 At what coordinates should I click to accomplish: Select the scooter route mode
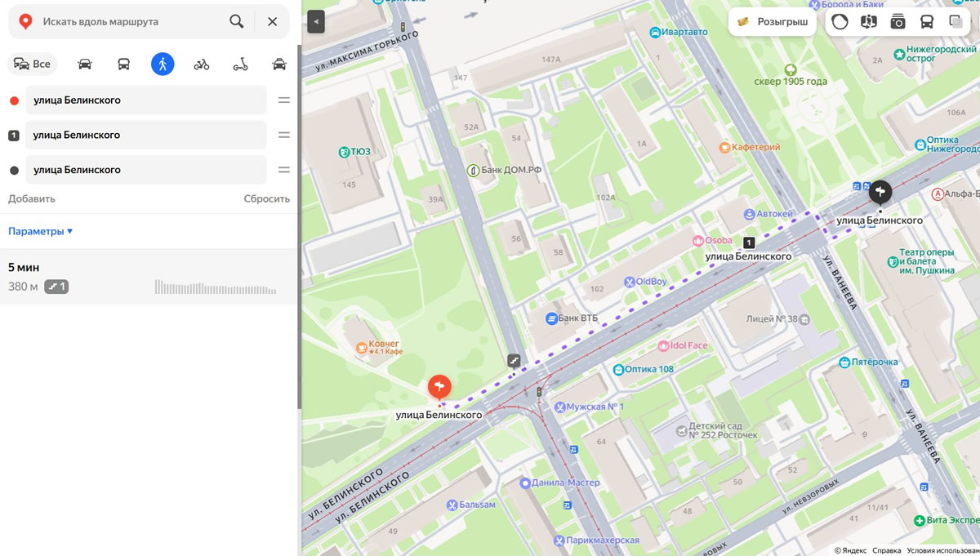pos(240,64)
